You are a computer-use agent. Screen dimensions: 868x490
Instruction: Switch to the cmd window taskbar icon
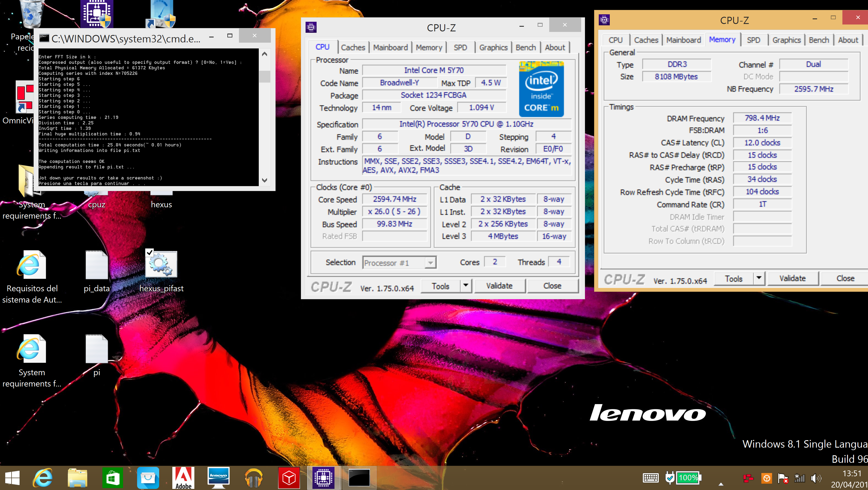coord(359,478)
